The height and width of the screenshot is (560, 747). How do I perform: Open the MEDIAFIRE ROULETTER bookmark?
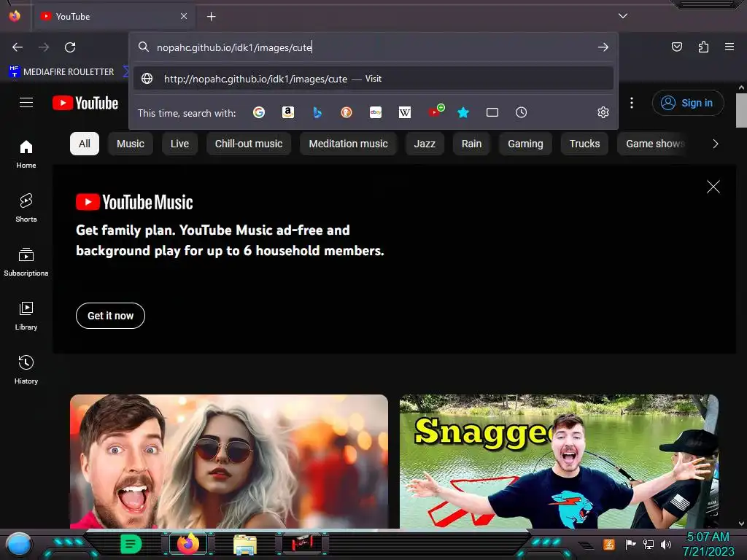tap(61, 72)
